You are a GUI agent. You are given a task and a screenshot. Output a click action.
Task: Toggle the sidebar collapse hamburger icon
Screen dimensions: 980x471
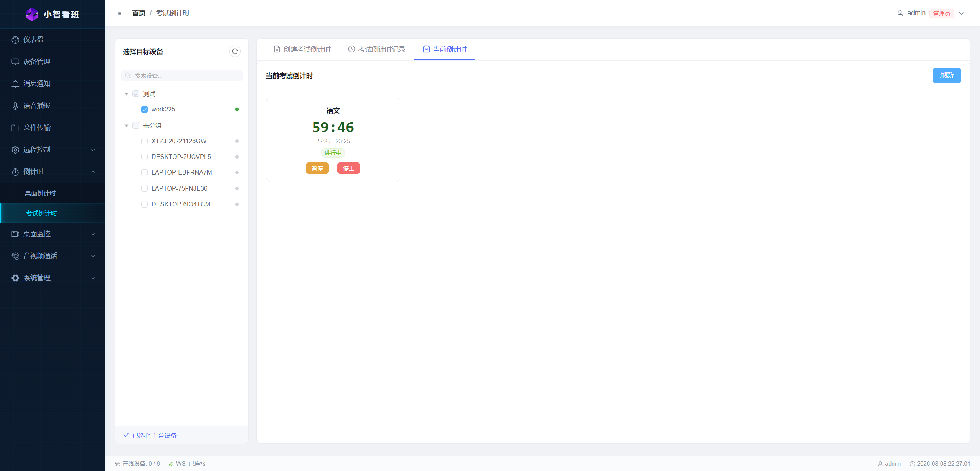[120, 13]
